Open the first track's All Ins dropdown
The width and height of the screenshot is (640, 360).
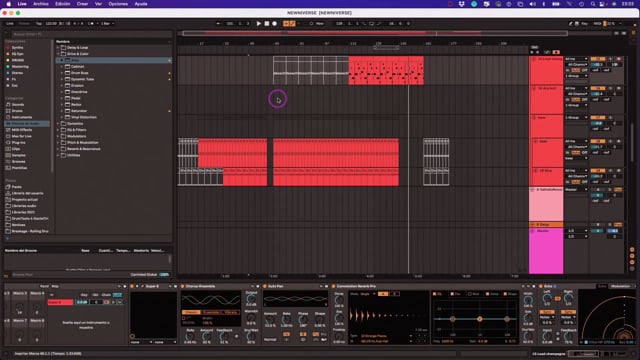(x=576, y=59)
